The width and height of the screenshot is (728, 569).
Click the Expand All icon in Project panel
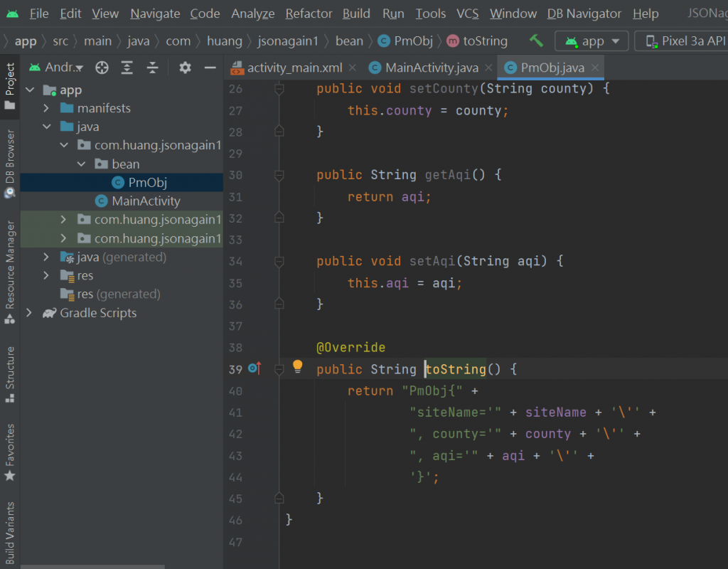click(127, 68)
